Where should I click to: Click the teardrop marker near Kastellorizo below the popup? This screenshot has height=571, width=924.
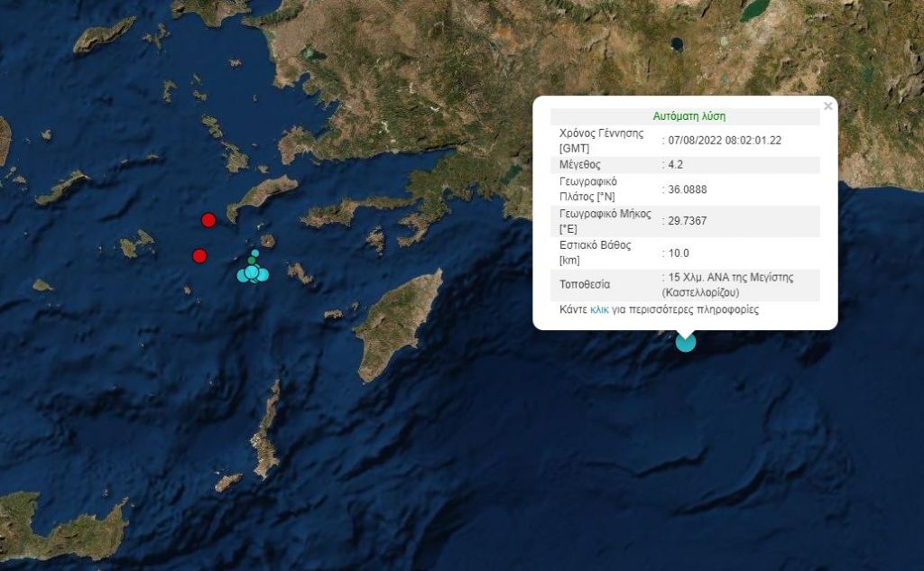point(686,341)
